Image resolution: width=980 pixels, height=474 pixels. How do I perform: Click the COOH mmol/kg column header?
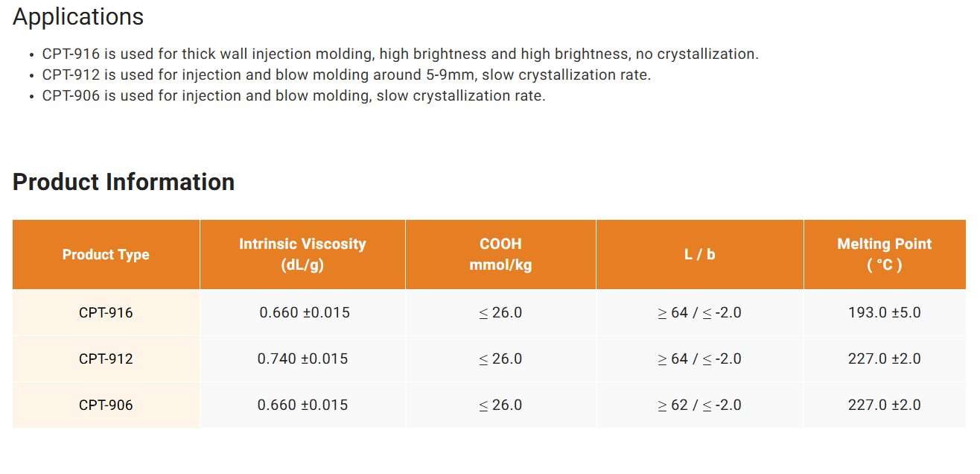[x=500, y=254]
